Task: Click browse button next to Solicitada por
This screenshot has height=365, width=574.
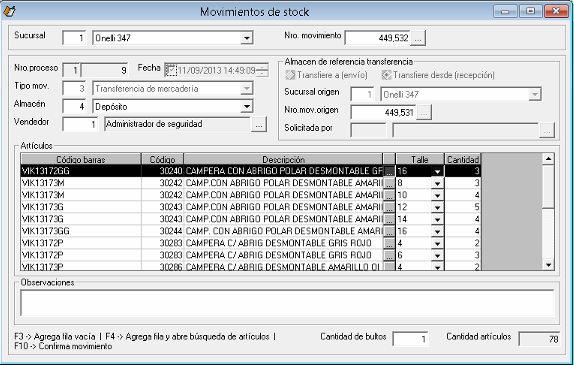Action: (x=547, y=130)
